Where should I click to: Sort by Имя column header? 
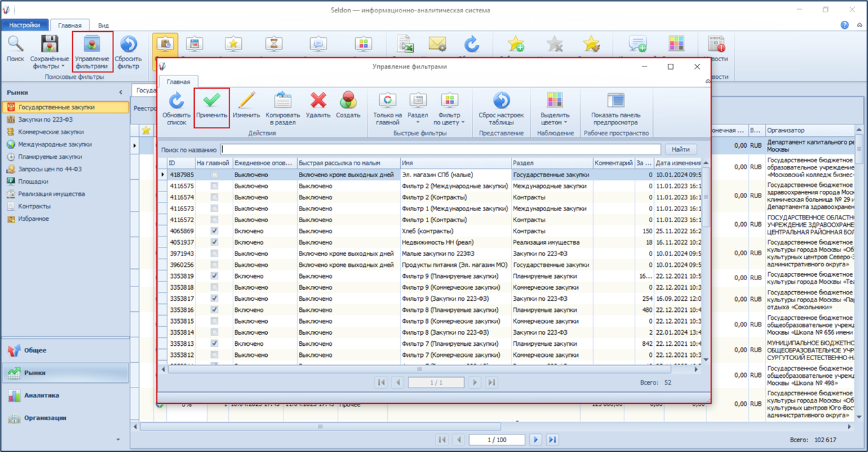(x=455, y=163)
